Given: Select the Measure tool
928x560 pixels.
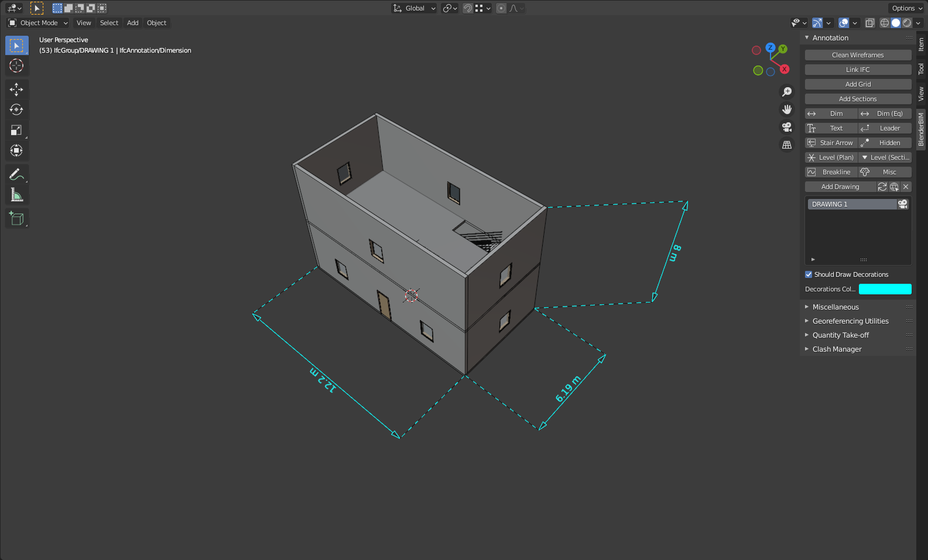Looking at the screenshot, I should tap(16, 195).
